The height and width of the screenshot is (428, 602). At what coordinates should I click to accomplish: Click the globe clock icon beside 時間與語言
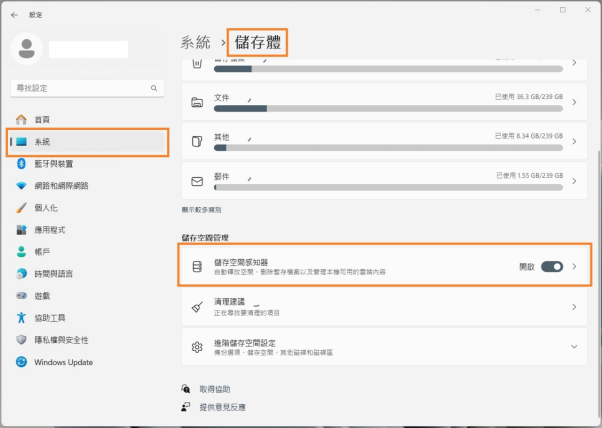22,274
